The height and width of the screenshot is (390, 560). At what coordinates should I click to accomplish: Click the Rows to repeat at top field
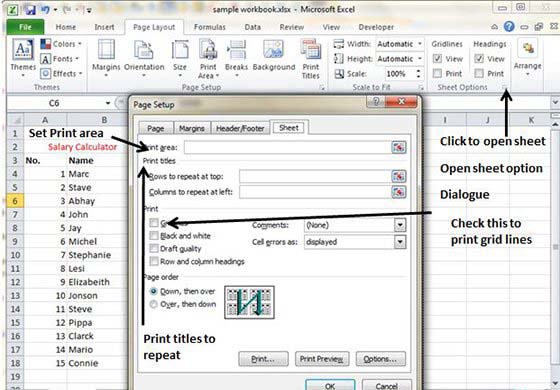[x=315, y=176]
